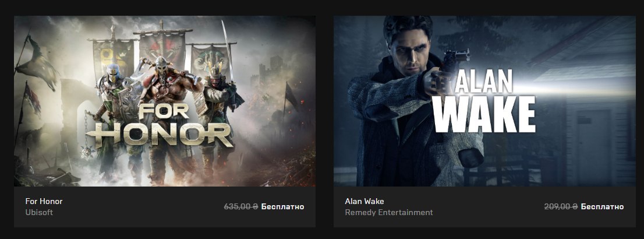Click the golden FOR HONOR logo in artwork
644x239 pixels.
160,126
